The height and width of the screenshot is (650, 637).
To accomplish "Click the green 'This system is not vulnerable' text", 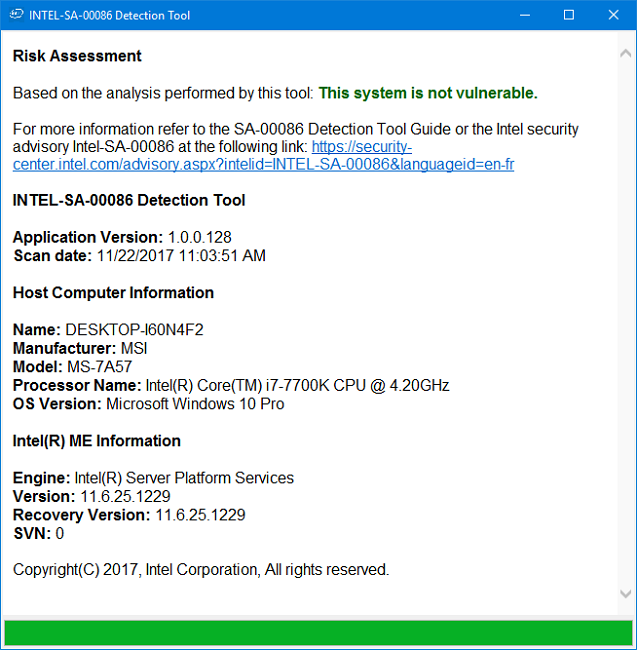I will click(428, 93).
